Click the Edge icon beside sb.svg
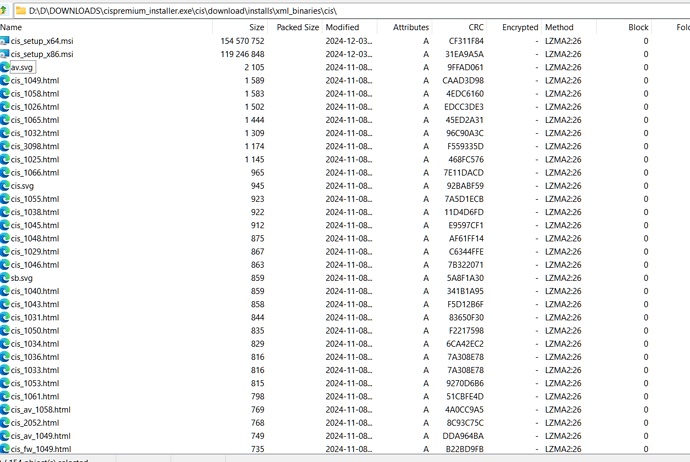This screenshot has height=462, width=690. tap(5, 278)
